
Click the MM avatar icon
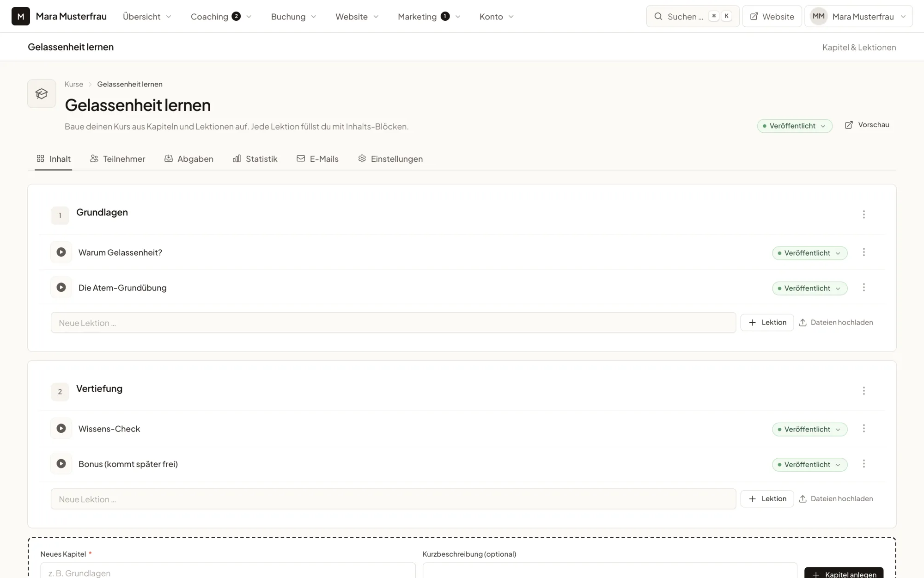coord(819,16)
